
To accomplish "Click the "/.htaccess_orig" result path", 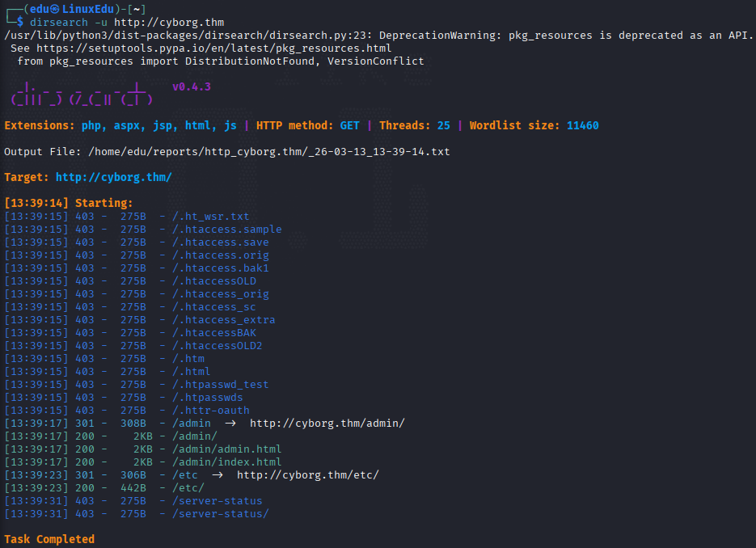I will coord(221,294).
